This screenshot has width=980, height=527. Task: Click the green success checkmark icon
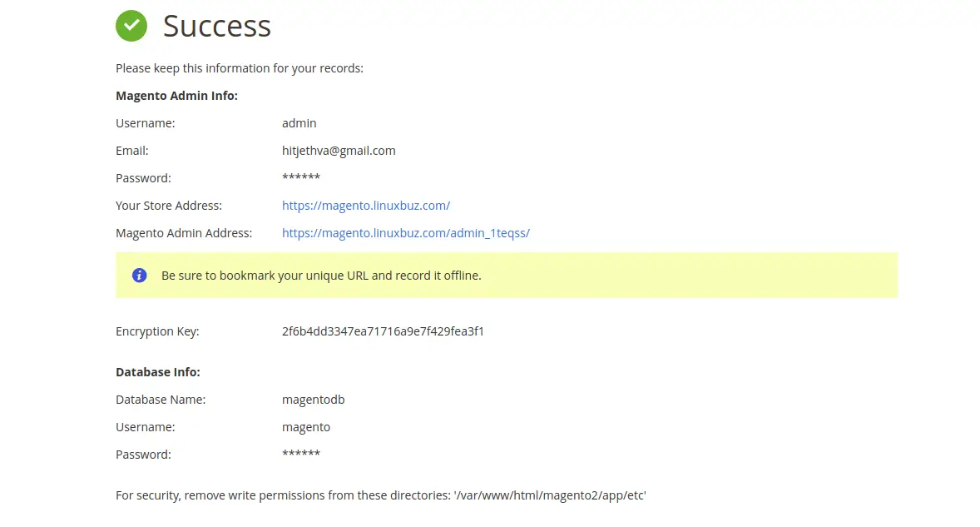point(131,26)
